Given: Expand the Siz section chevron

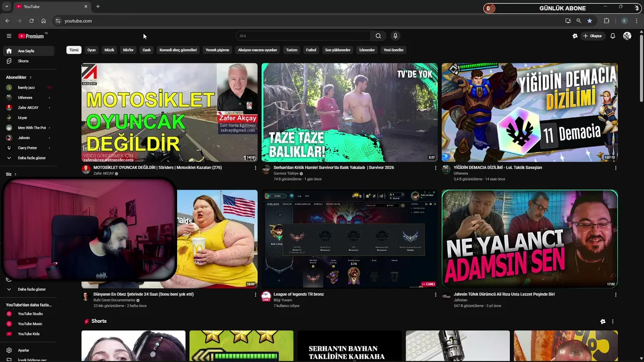Looking at the screenshot, I should click(15, 174).
